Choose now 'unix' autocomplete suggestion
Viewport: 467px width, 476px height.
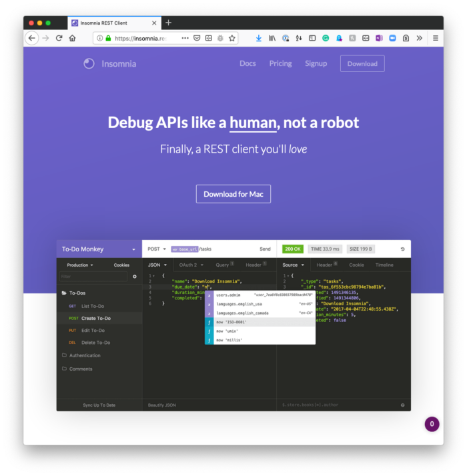(260, 331)
